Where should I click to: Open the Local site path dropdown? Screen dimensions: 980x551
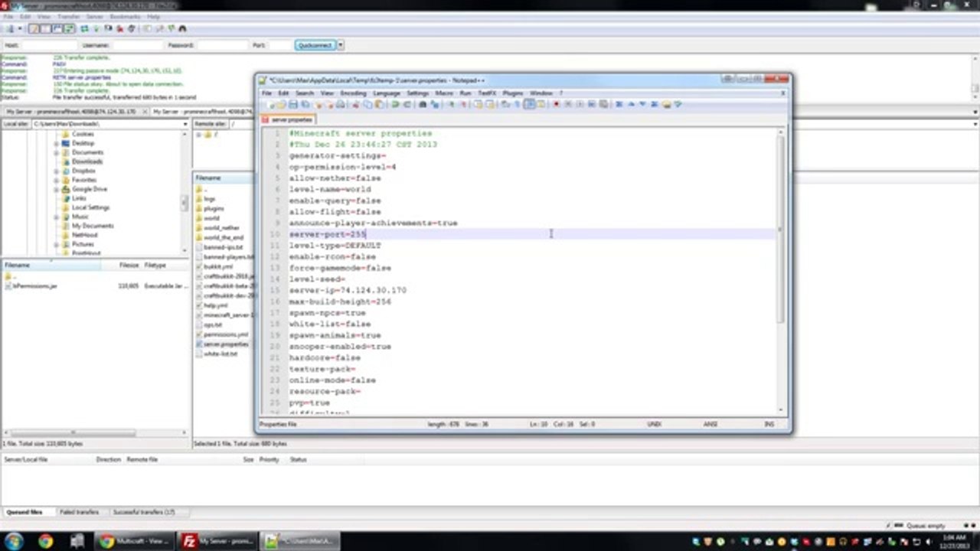[185, 123]
